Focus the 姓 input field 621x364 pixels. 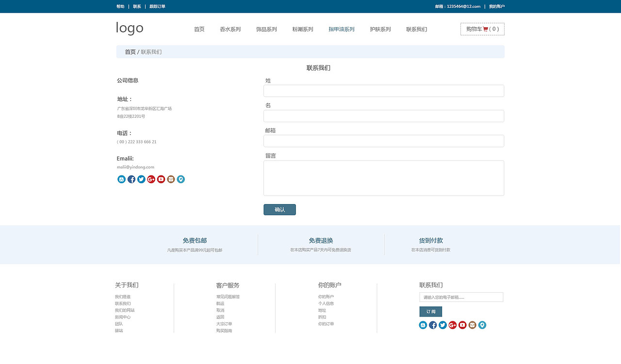[384, 91]
